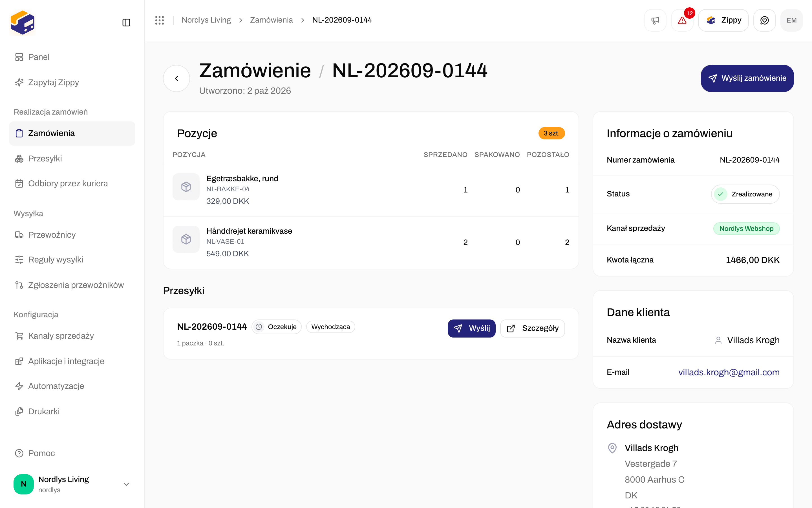Open Drukarki in the sidebar

point(72,411)
